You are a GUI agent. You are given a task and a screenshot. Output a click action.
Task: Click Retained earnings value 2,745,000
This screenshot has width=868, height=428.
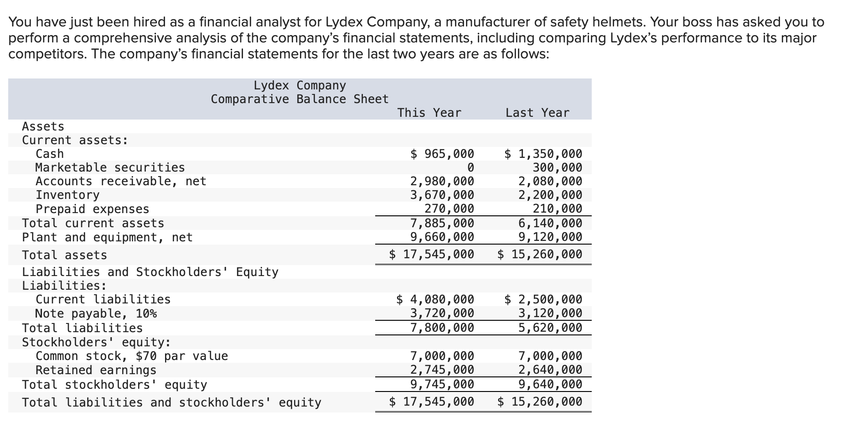coord(442,370)
